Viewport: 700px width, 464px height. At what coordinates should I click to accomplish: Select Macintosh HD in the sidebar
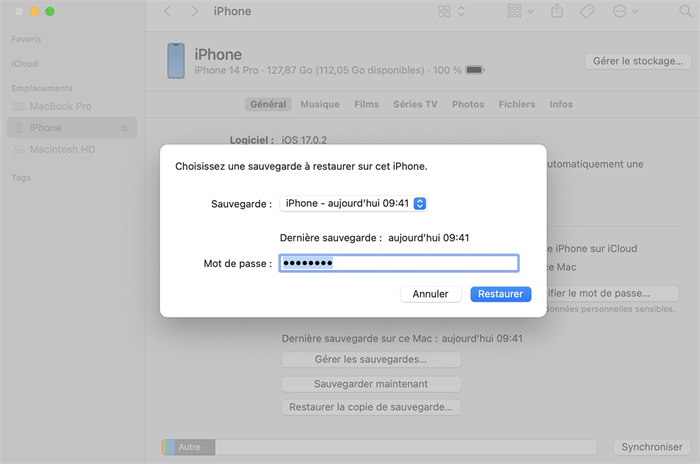coord(61,149)
